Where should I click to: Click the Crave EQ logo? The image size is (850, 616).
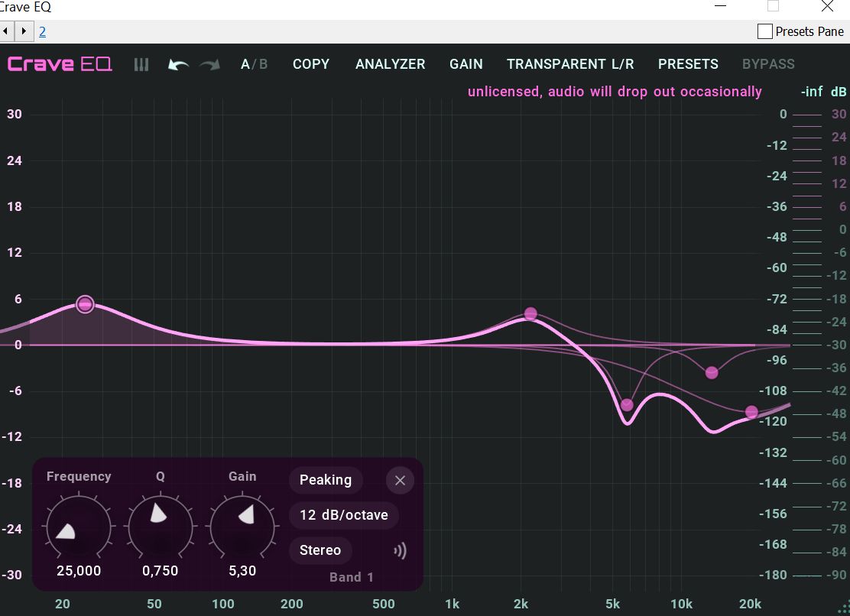[x=60, y=64]
